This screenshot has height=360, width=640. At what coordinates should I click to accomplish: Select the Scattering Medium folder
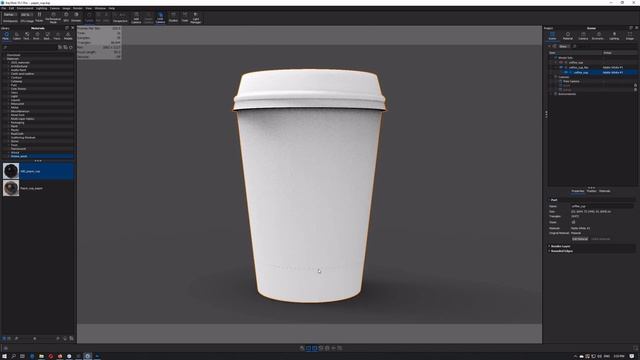coord(23,138)
